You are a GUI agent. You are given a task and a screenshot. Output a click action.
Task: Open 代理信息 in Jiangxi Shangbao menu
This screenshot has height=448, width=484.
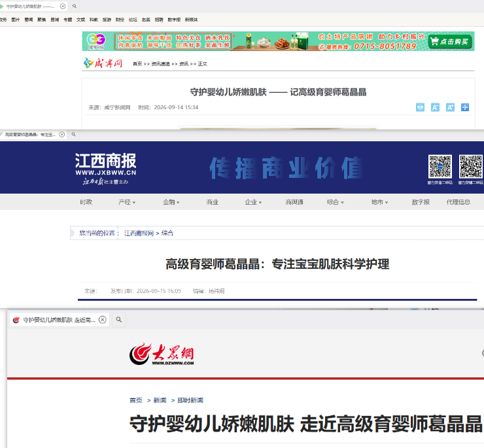coord(458,202)
